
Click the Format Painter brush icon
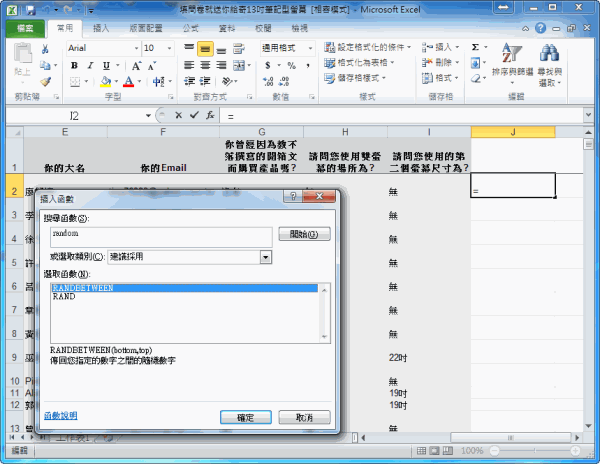click(x=45, y=82)
